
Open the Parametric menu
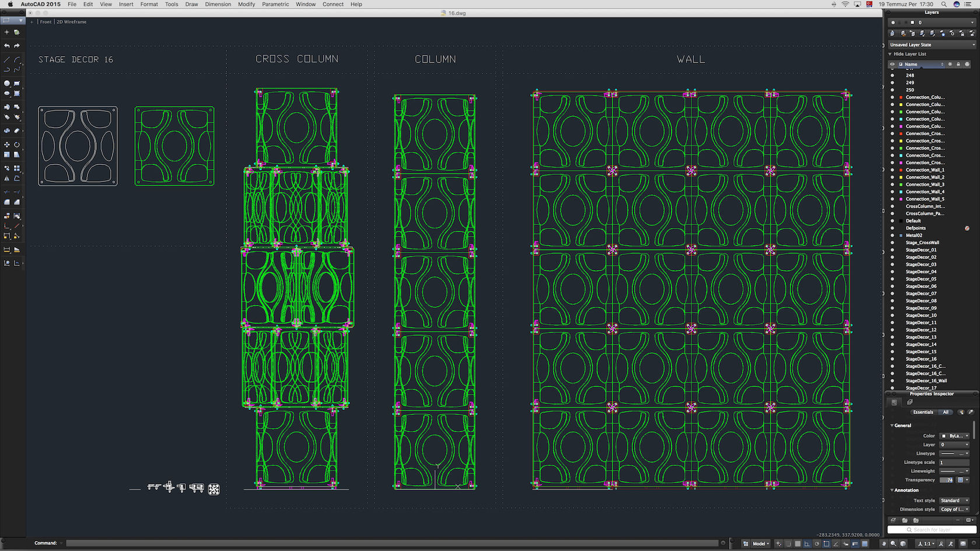pyautogui.click(x=275, y=4)
